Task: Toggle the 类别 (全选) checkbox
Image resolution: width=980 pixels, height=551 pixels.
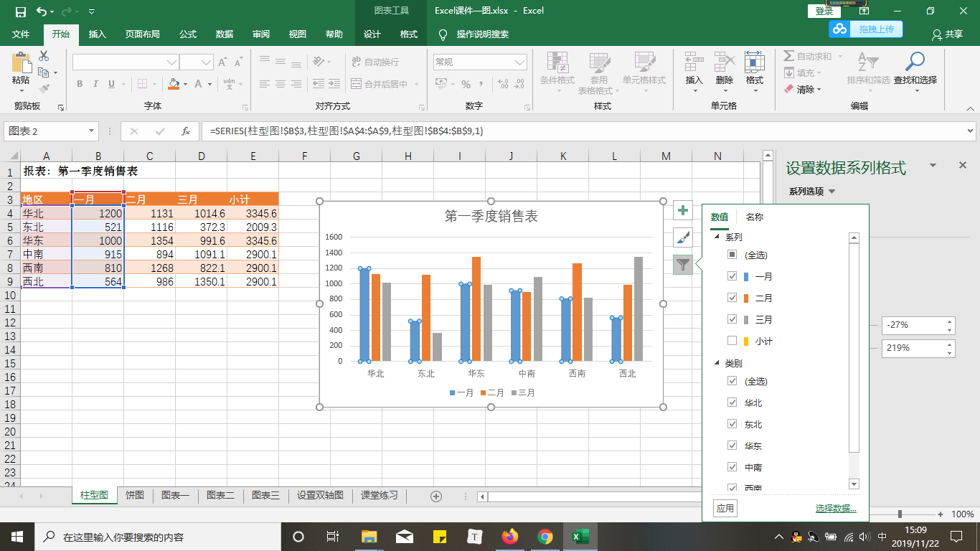Action: [x=732, y=381]
